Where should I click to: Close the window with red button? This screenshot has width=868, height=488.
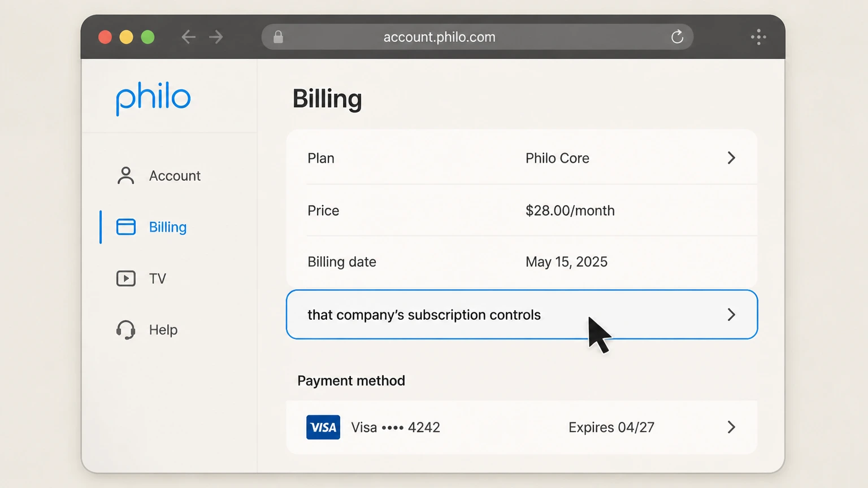click(x=105, y=37)
